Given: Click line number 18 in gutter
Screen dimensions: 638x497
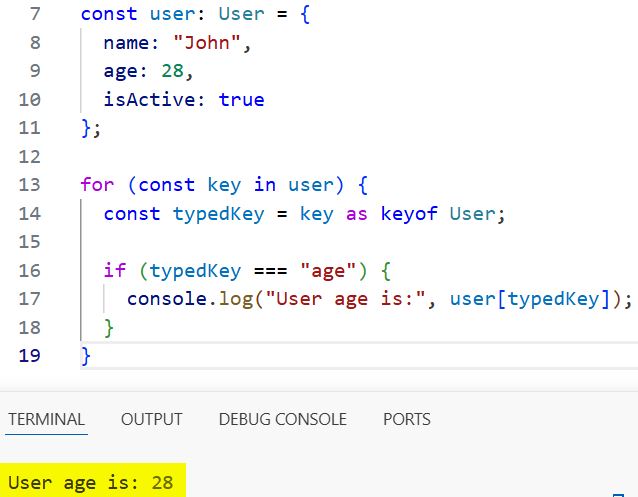Looking at the screenshot, I should coord(30,328).
